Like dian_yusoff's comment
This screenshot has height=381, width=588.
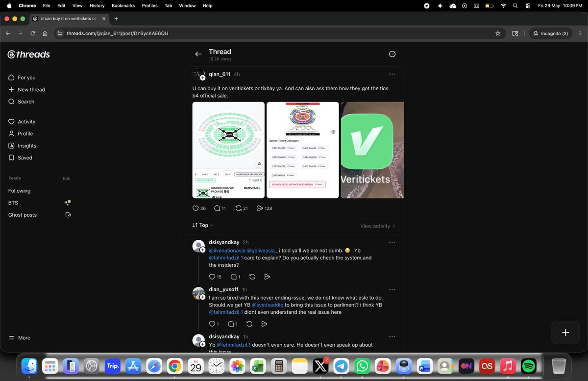coord(212,324)
